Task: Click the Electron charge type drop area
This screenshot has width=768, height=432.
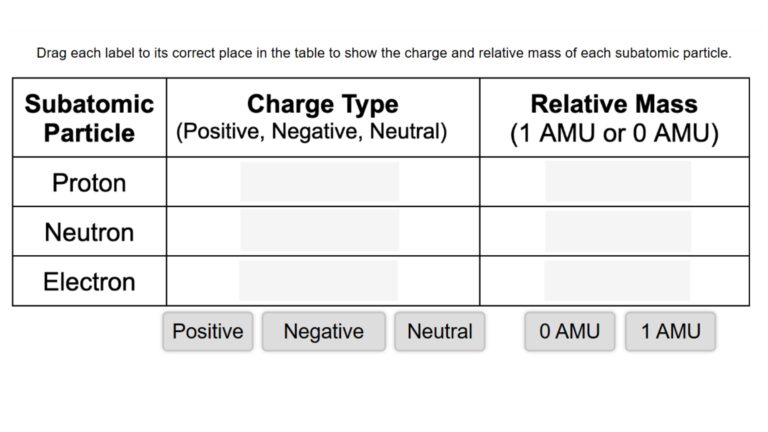Action: click(319, 281)
